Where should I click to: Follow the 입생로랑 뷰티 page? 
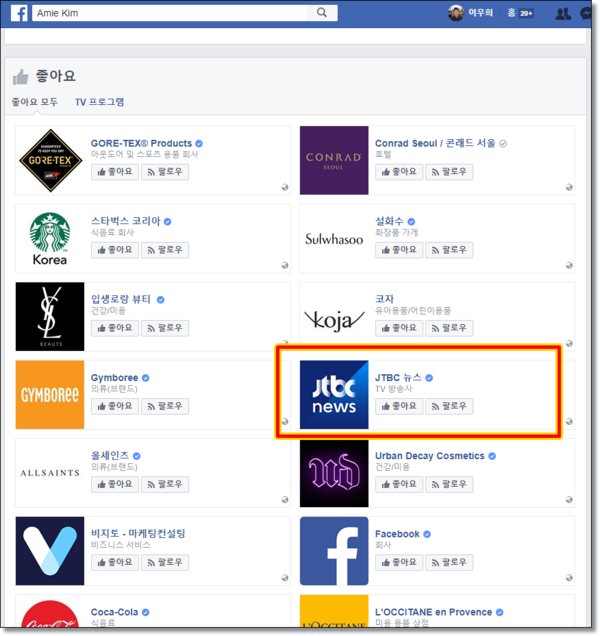click(165, 328)
